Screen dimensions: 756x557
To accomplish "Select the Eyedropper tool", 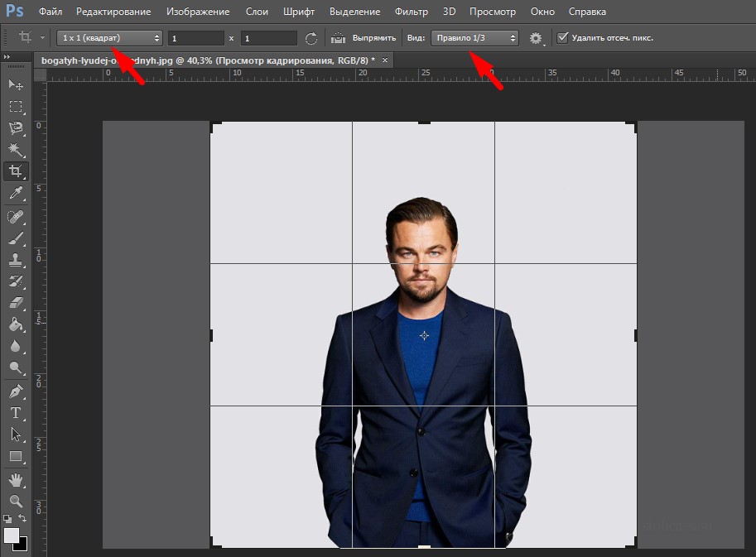I will pyautogui.click(x=16, y=193).
